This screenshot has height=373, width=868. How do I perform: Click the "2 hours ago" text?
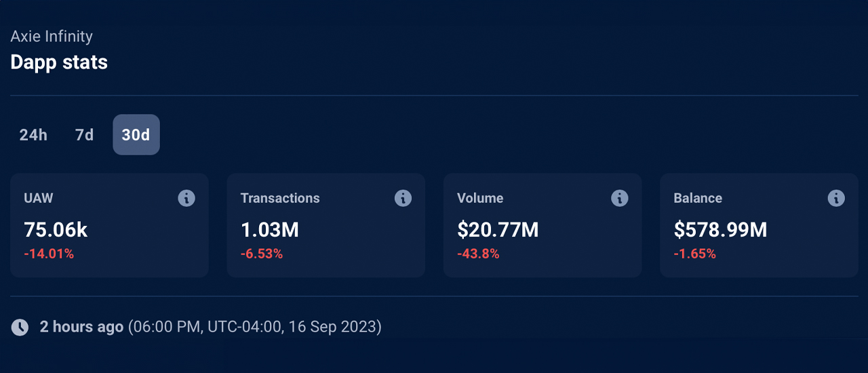pyautogui.click(x=81, y=327)
